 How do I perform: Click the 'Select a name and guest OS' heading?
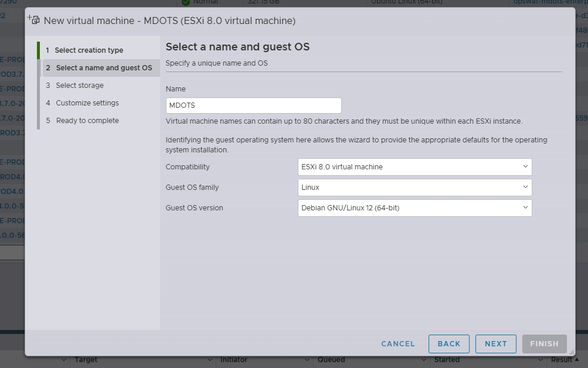[238, 47]
